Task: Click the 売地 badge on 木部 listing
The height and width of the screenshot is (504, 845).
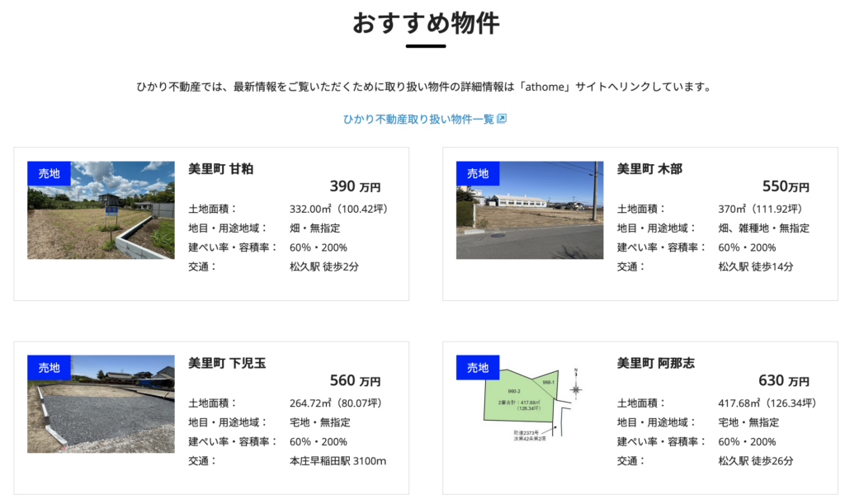Action: [x=478, y=174]
